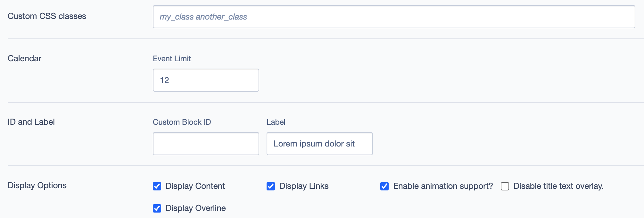The height and width of the screenshot is (218, 644).
Task: Uncheck the Display Content option
Action: [x=157, y=186]
